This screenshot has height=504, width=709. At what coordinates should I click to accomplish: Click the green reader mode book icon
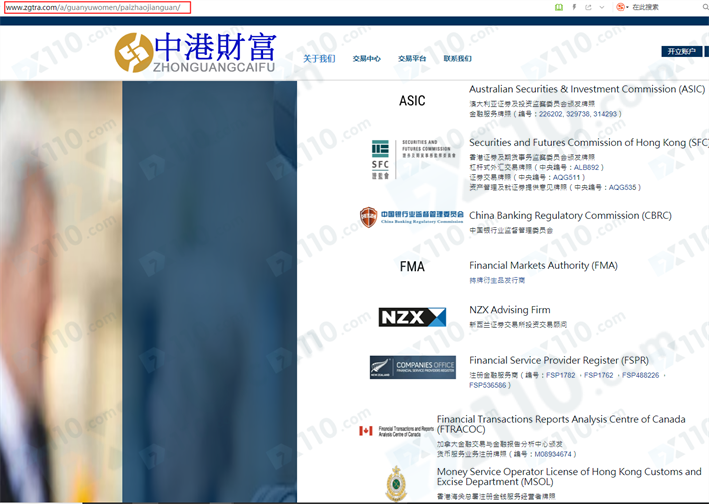click(x=559, y=7)
